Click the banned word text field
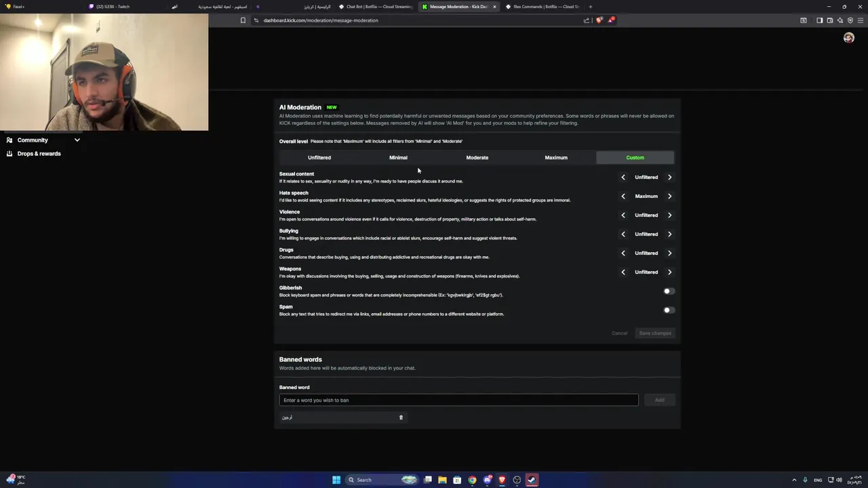The width and height of the screenshot is (868, 488). click(458, 401)
